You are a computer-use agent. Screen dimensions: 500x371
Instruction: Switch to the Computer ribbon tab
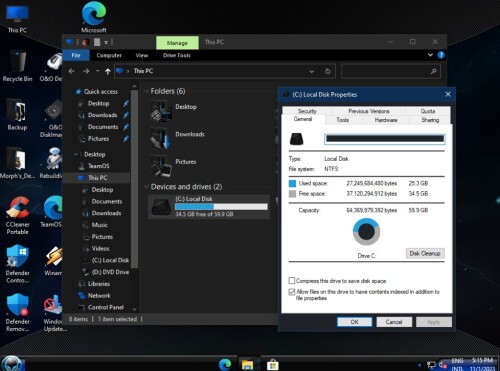109,55
